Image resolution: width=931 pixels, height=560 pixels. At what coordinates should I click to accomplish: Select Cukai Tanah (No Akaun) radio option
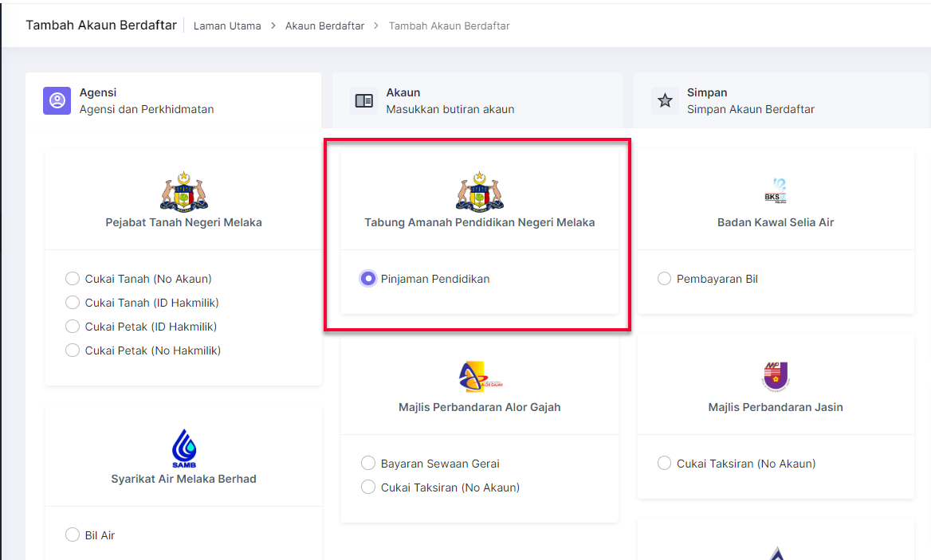pos(73,279)
